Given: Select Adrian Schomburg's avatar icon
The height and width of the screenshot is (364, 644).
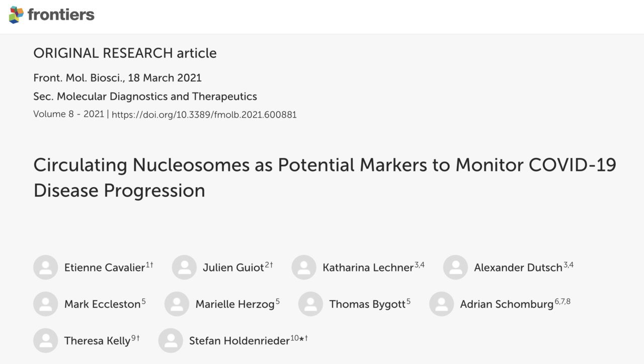Looking at the screenshot, I should coord(442,304).
